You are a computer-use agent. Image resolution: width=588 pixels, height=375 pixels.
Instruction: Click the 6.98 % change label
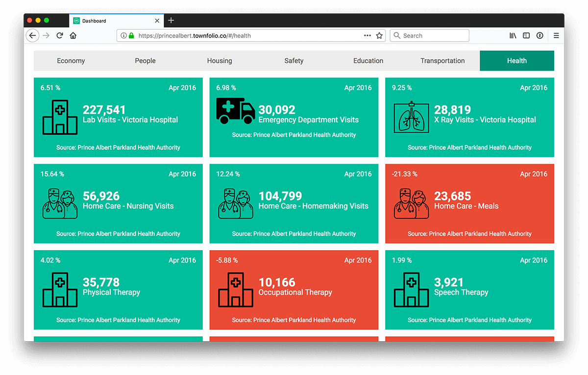click(x=226, y=88)
